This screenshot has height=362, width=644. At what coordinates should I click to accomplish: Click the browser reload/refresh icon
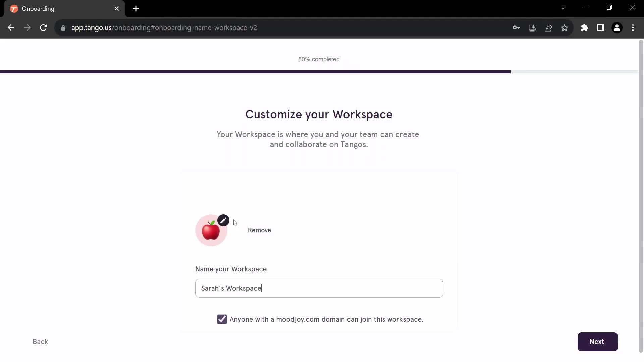point(43,27)
